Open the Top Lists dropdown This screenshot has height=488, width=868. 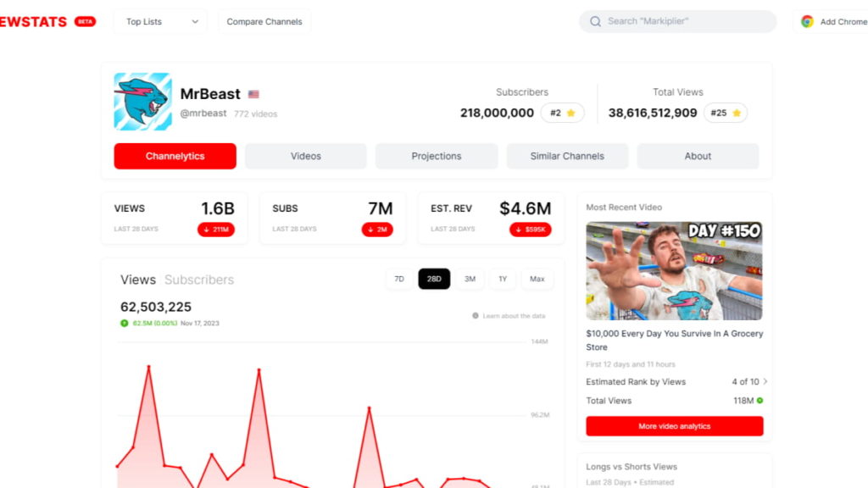[159, 21]
